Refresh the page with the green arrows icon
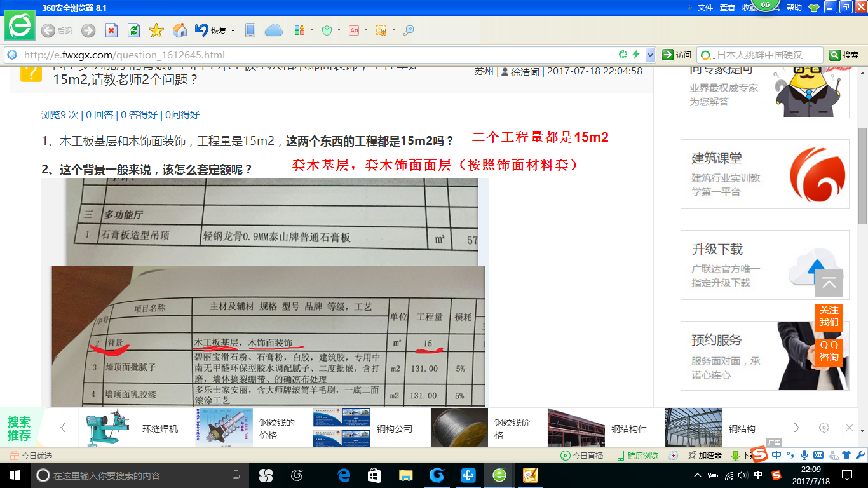868x488 pixels. click(x=133, y=30)
